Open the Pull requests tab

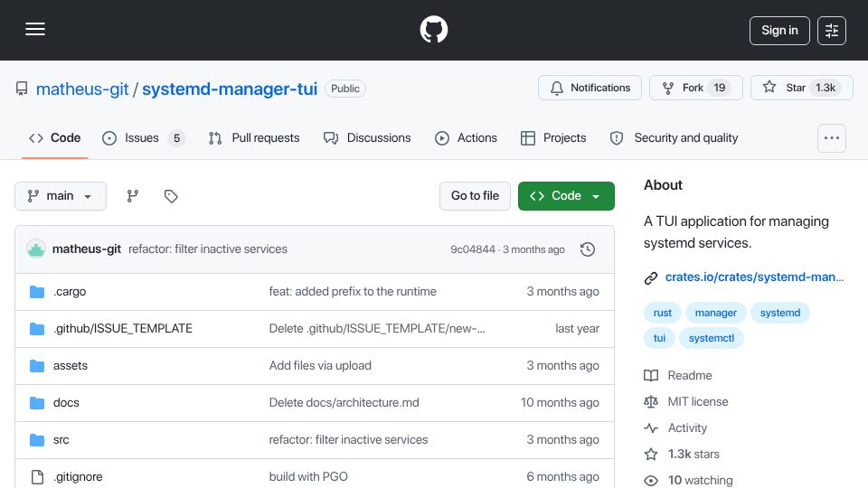click(x=254, y=137)
